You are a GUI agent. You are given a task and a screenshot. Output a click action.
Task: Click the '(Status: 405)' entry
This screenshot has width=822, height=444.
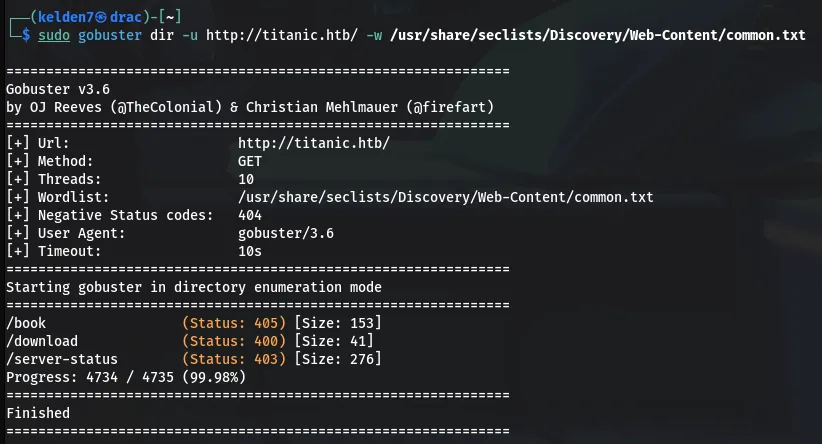(234, 323)
